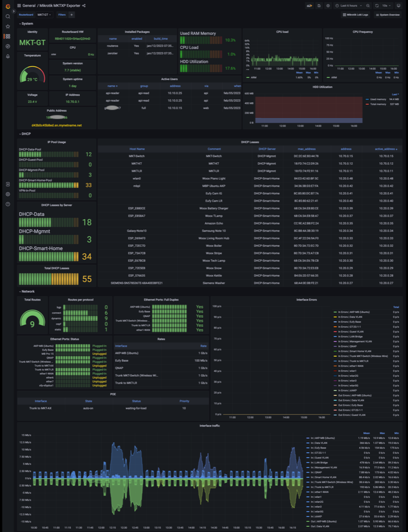The image size is (408, 532).
Task: Open the Explore compass icon
Action: [7, 46]
